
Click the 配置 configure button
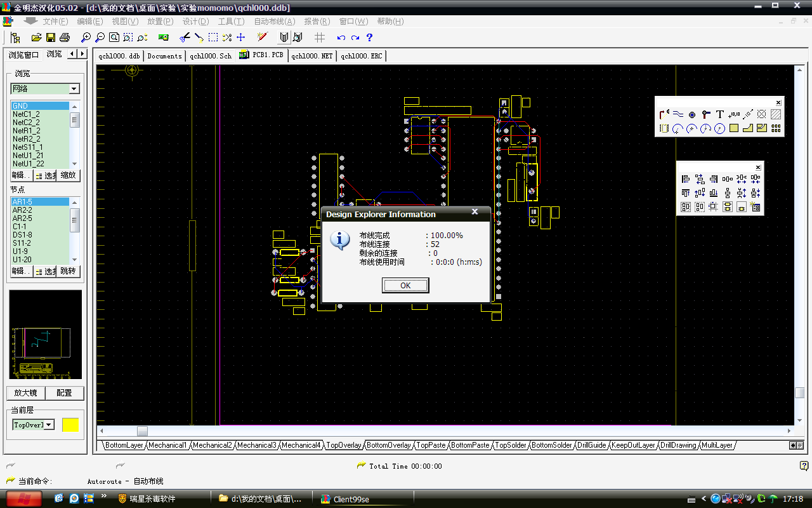coord(64,393)
